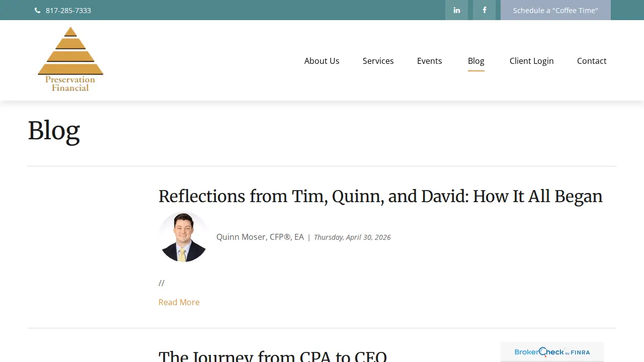Open the About Us menu
Viewport: 644px width, 362px height.
click(x=322, y=61)
